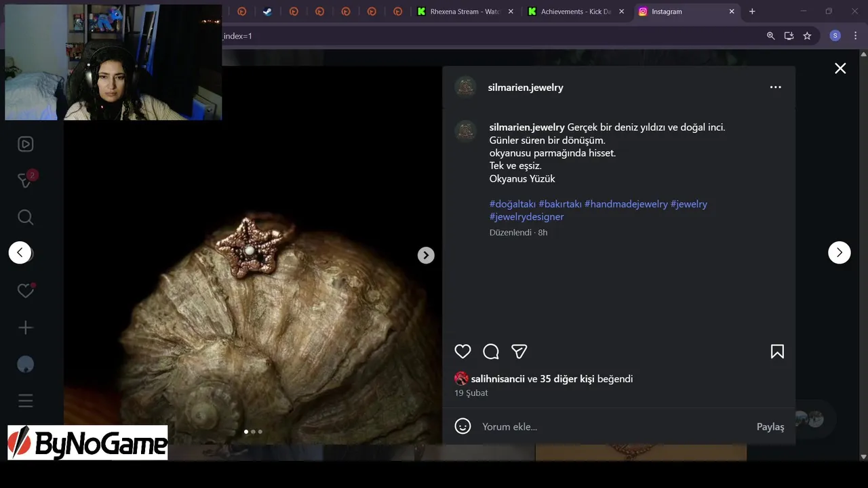
Task: Open a new browser tab
Action: 752,12
